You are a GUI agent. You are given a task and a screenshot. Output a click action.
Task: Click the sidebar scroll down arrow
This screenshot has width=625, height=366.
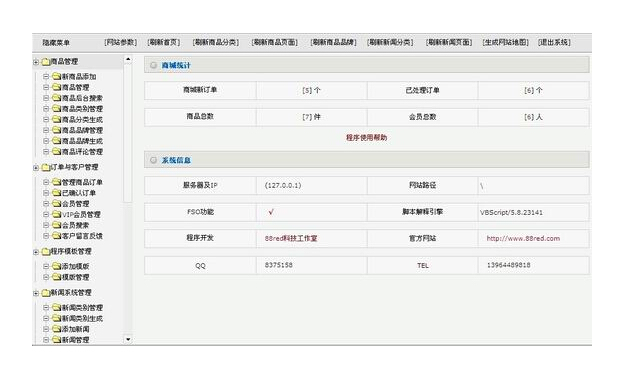coord(128,339)
